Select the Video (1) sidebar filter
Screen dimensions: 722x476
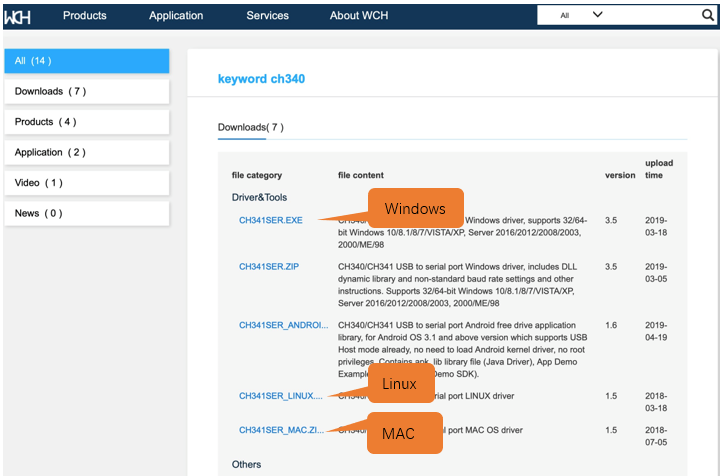(87, 183)
